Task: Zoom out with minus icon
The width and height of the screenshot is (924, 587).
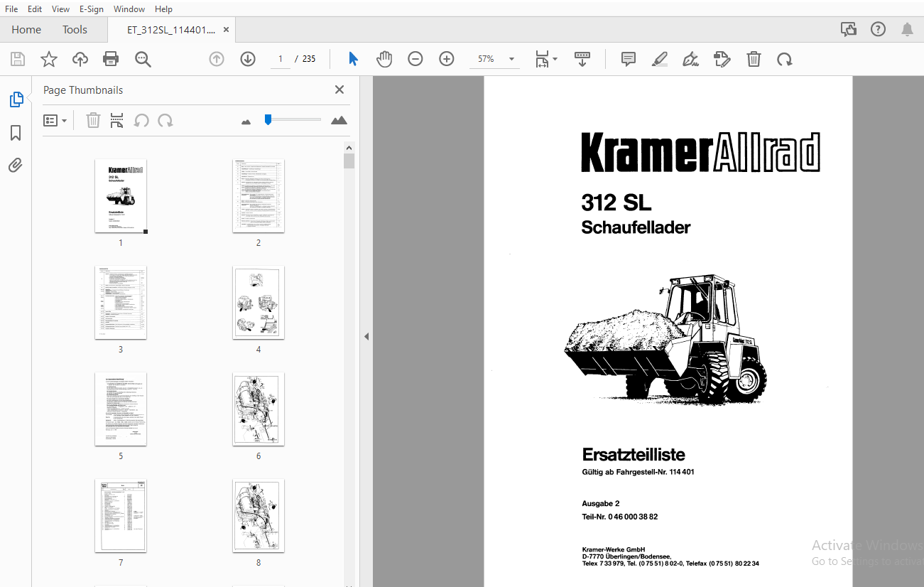Action: coord(415,59)
